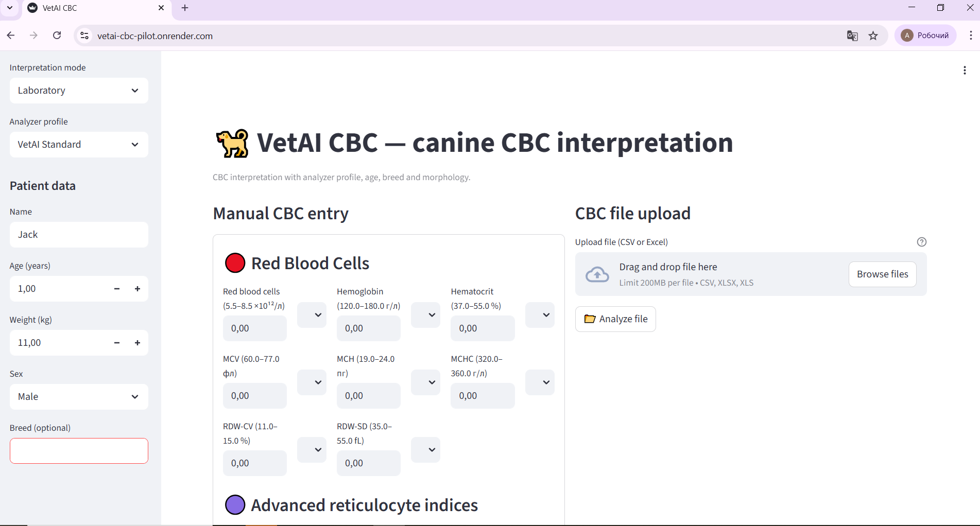The width and height of the screenshot is (980, 526).
Task: Click the Browse files button
Action: 882,274
